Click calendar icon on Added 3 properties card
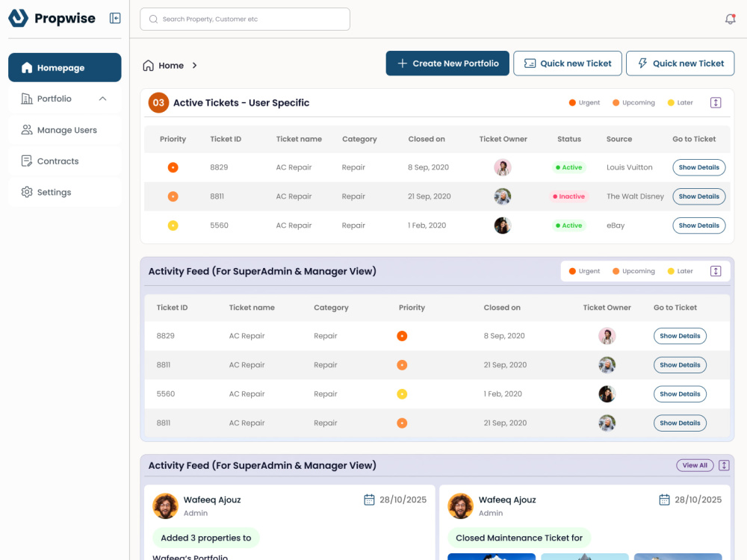This screenshot has height=560, width=747. [x=369, y=500]
